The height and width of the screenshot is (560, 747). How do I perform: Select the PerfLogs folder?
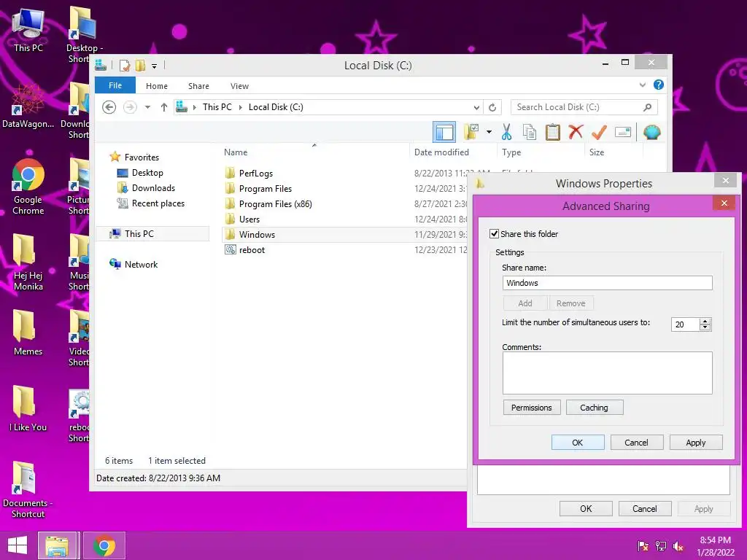256,174
